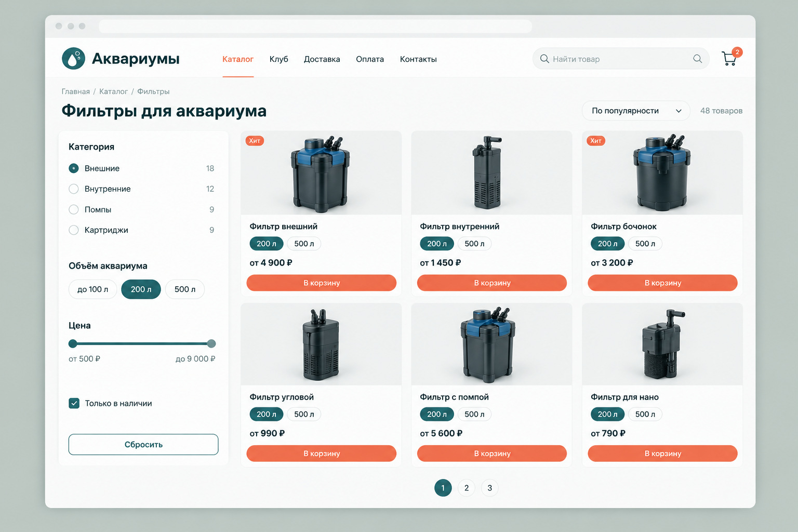Go to Каталог breadcrumb link
Image resolution: width=798 pixels, height=532 pixels.
[113, 91]
